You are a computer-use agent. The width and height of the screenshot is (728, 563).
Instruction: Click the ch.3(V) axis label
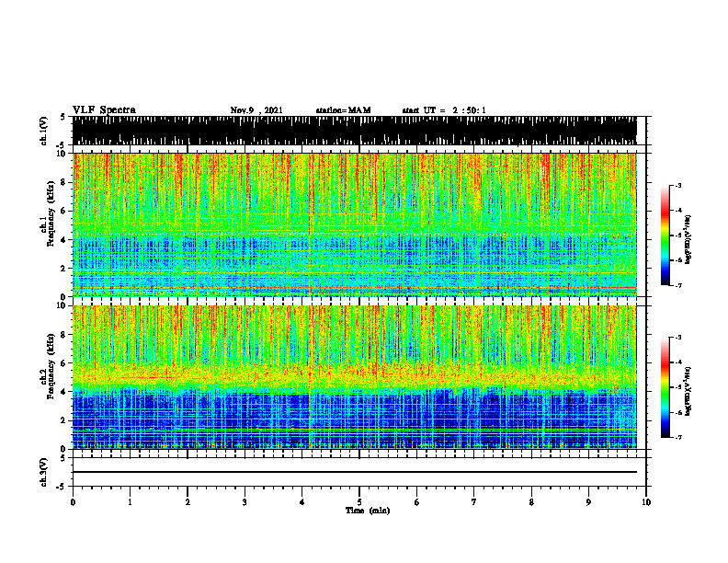click(x=44, y=472)
